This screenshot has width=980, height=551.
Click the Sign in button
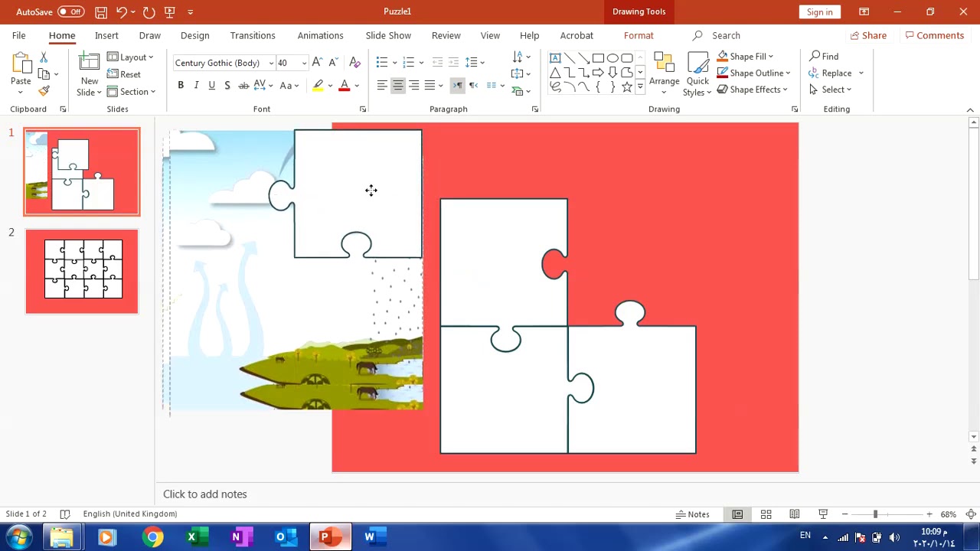click(819, 11)
